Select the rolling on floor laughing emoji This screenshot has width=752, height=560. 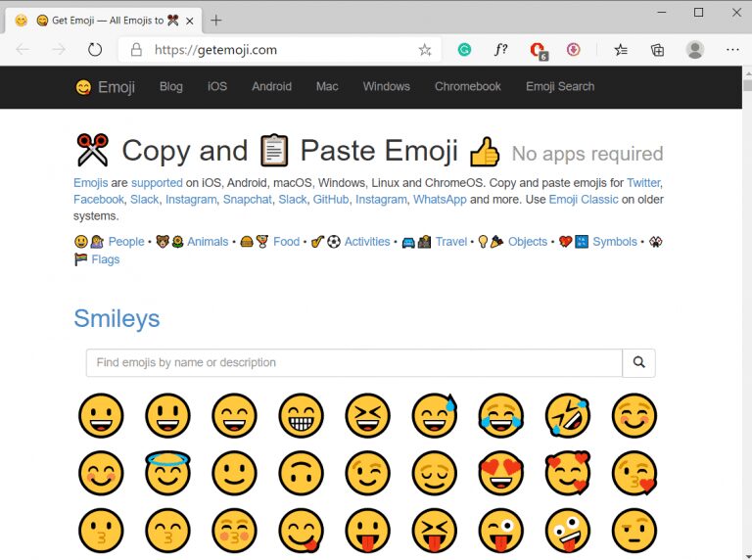tap(567, 416)
